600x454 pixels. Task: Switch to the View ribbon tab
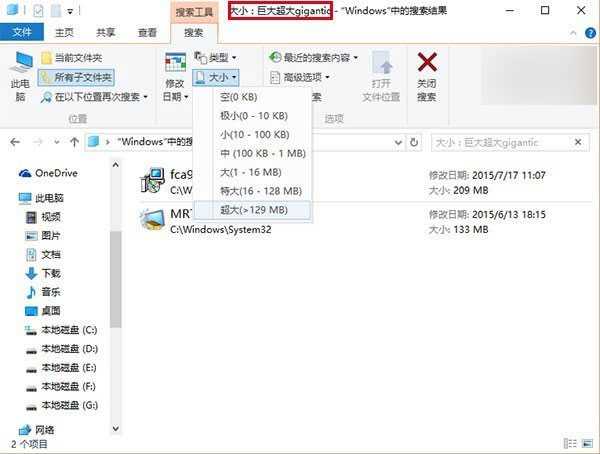click(x=147, y=33)
